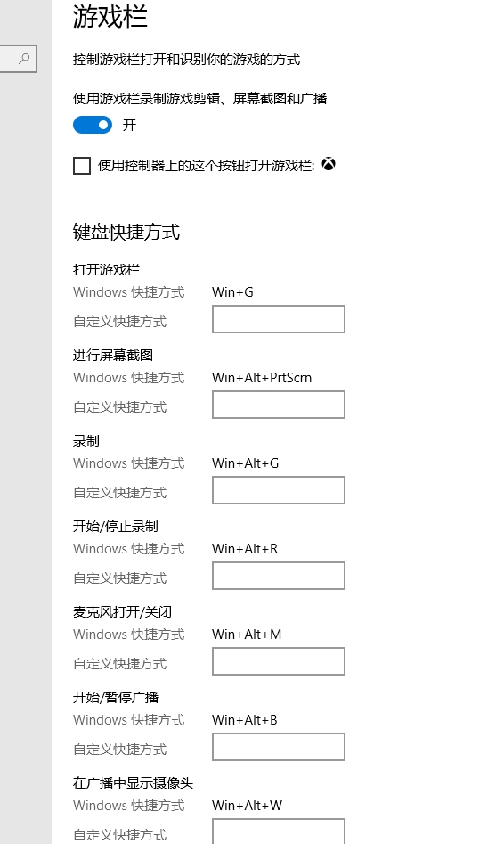504x844 pixels.
Task: Click the Win+Alt+PrtScrn shortcut text
Action: (262, 378)
